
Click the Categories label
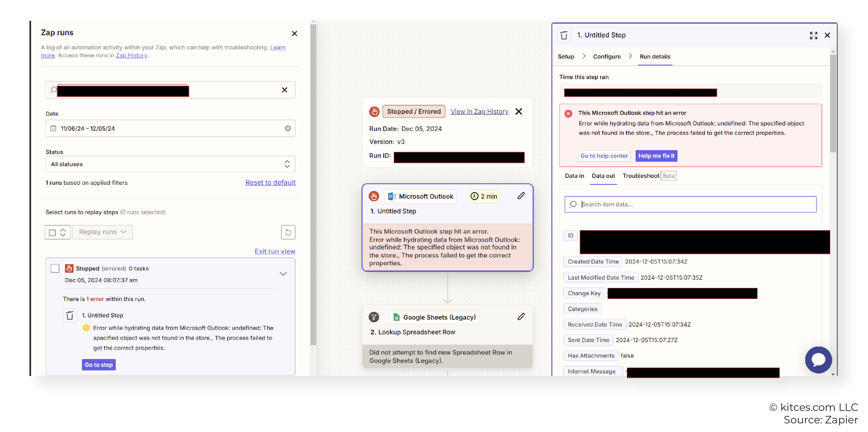(x=582, y=309)
